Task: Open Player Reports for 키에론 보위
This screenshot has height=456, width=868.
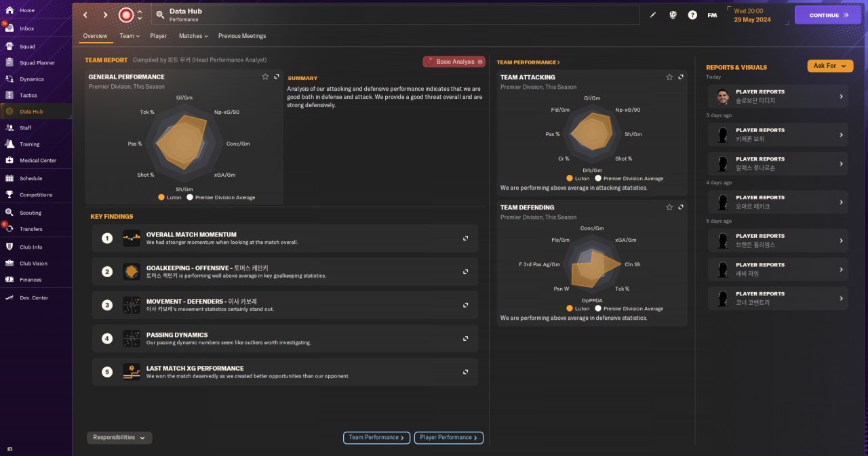Action: [x=778, y=135]
